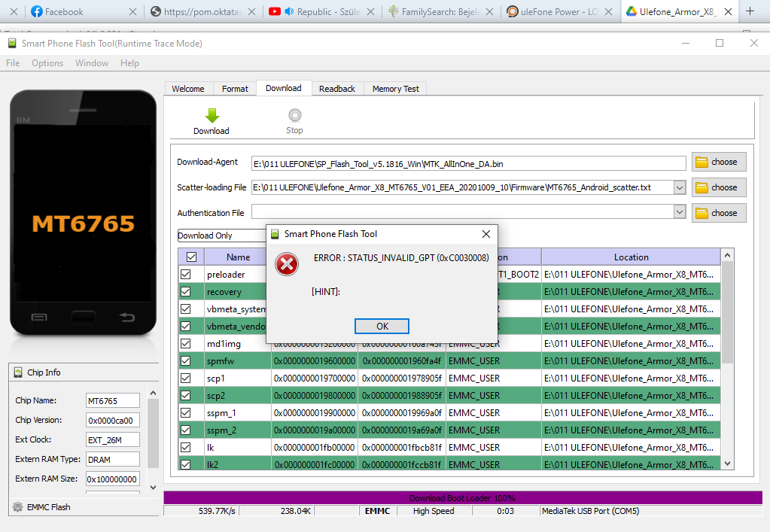The height and width of the screenshot is (532, 770).
Task: Open the Download Only mode dropdown
Action: click(221, 236)
